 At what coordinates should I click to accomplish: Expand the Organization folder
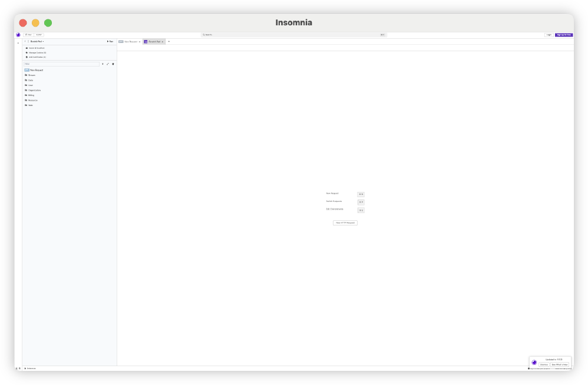pyautogui.click(x=70, y=90)
